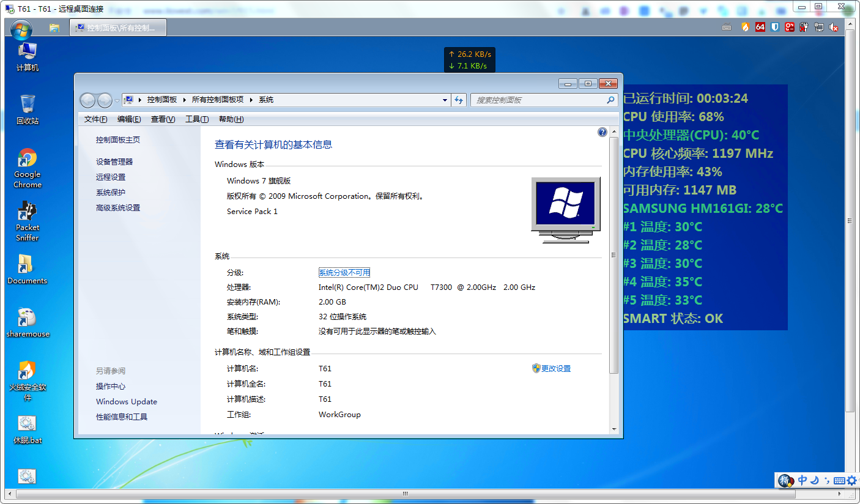Image resolution: width=860 pixels, height=504 pixels.
Task: Open 高级系统设置 link
Action: tap(118, 208)
